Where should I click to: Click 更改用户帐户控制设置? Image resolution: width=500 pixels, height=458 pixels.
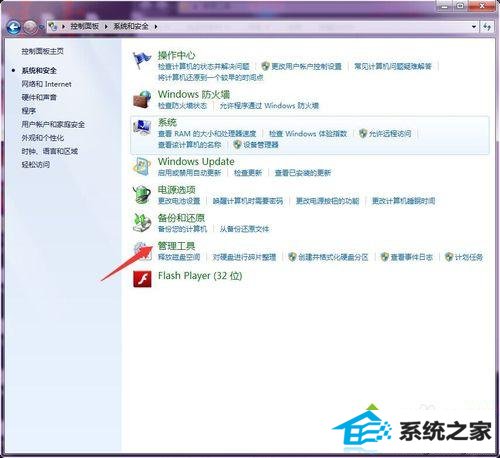tap(307, 66)
